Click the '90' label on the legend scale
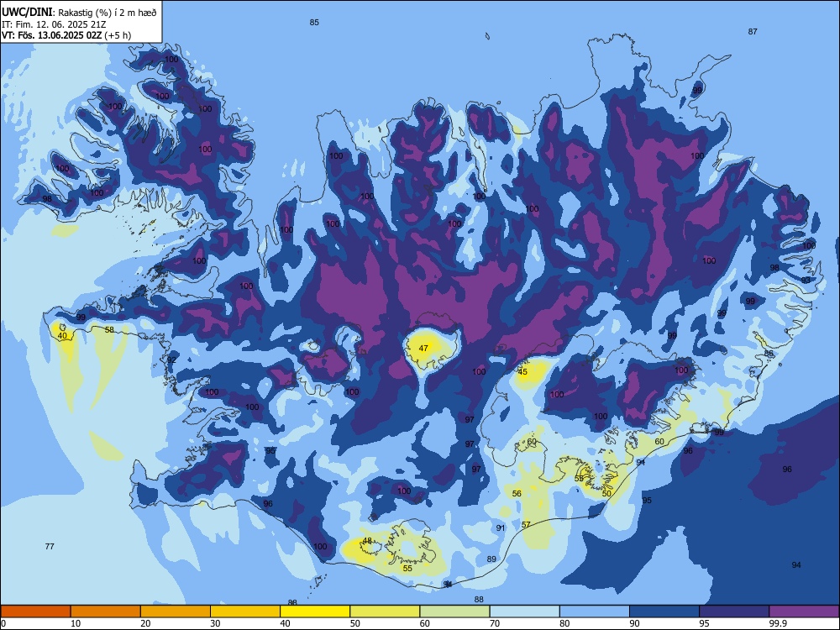840x630 pixels. tap(634, 623)
